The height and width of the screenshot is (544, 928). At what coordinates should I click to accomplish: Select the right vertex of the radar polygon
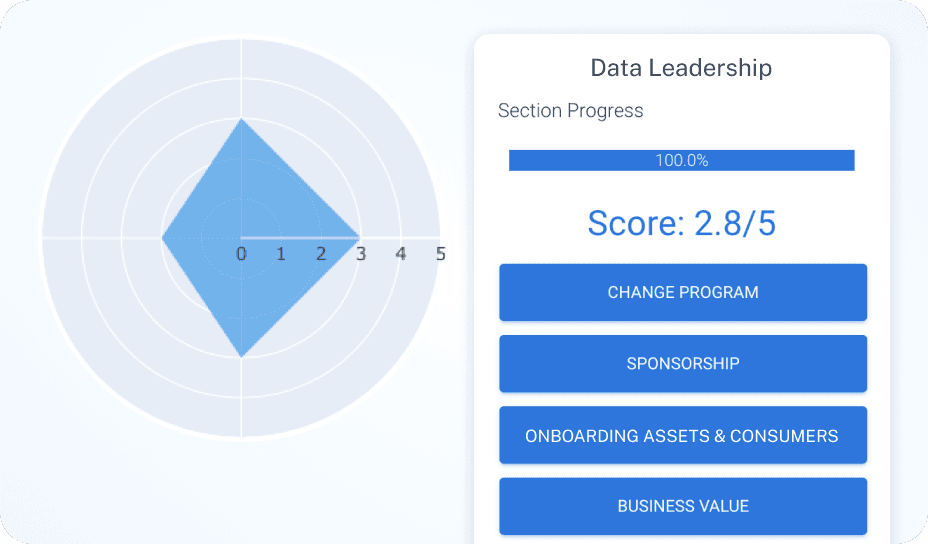[x=360, y=238]
